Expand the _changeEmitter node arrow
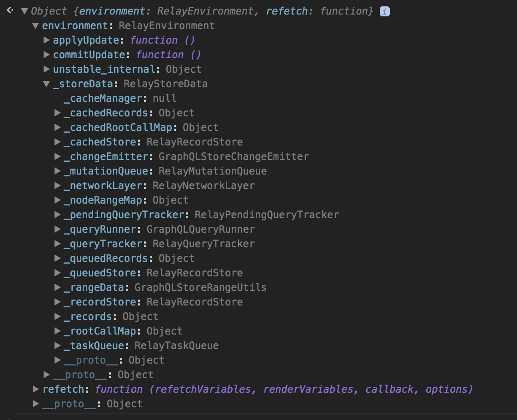 [57, 156]
